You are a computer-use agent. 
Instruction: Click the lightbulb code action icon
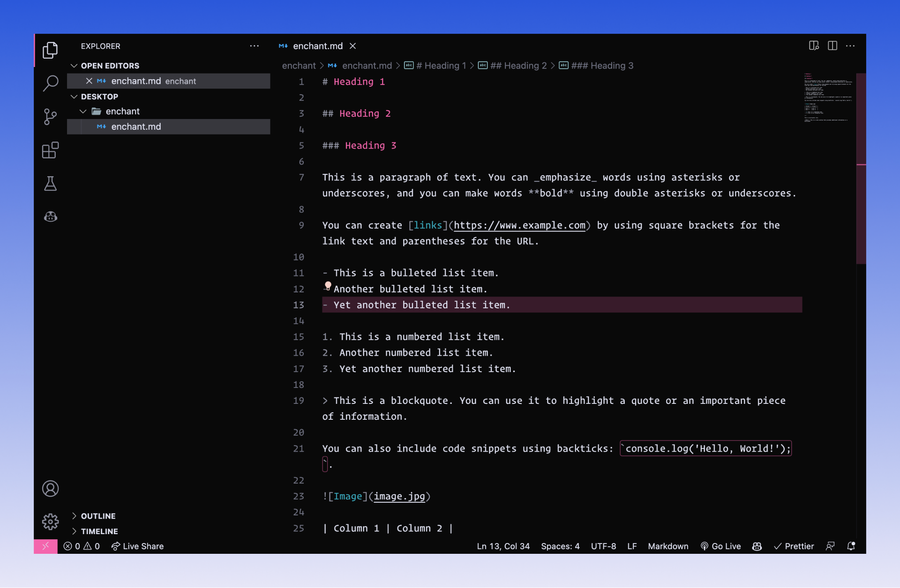(328, 285)
